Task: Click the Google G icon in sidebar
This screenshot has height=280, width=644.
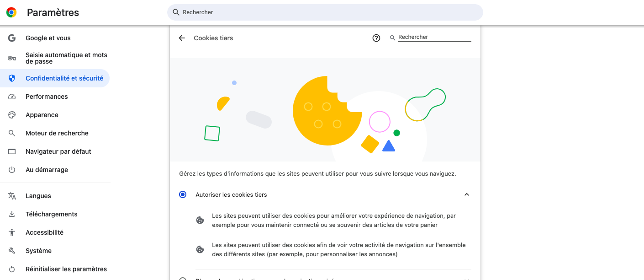Action: 12,38
